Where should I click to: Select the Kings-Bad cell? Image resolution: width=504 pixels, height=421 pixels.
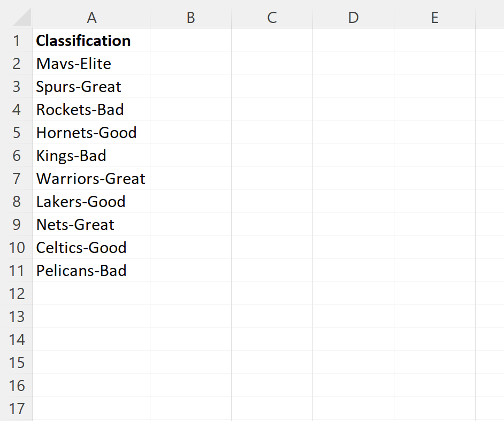91,155
